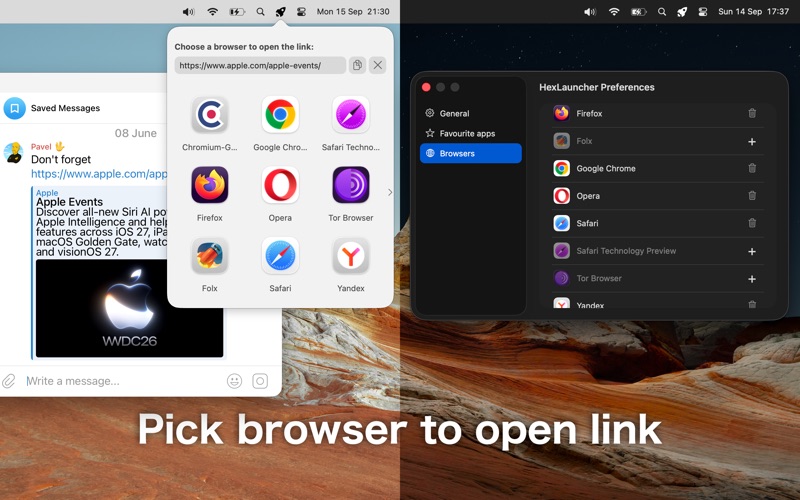Open apple.com link in Telegram message
The width and height of the screenshot is (800, 500).
pos(99,174)
